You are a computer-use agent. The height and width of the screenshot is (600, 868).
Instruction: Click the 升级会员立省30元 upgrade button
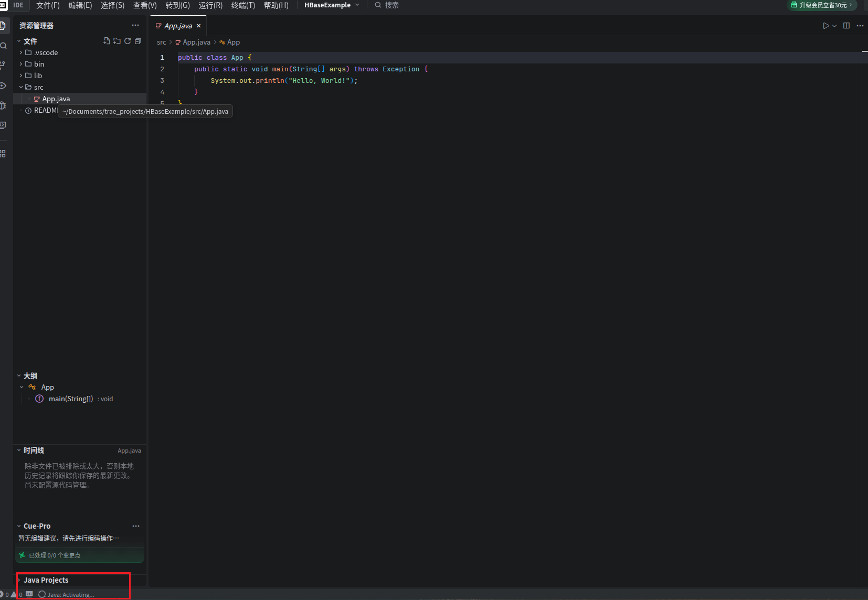tap(822, 5)
